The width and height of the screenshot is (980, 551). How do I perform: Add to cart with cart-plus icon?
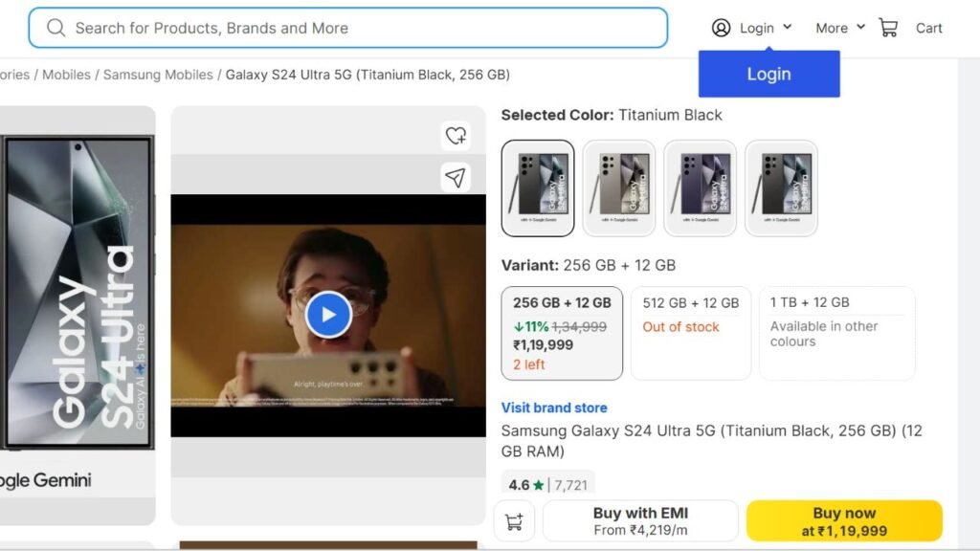click(514, 521)
